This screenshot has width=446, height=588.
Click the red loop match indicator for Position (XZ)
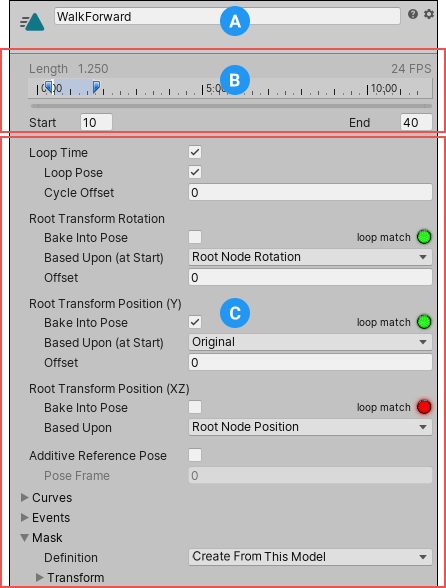[x=424, y=407]
